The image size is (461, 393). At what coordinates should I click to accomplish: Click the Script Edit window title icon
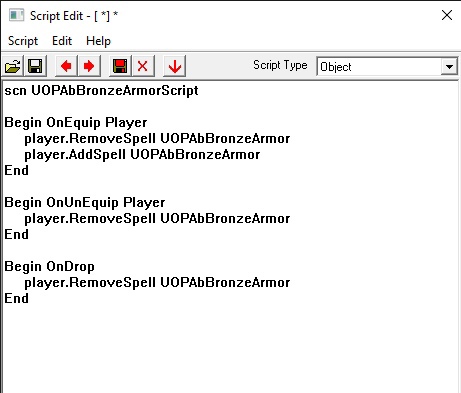tap(16, 15)
